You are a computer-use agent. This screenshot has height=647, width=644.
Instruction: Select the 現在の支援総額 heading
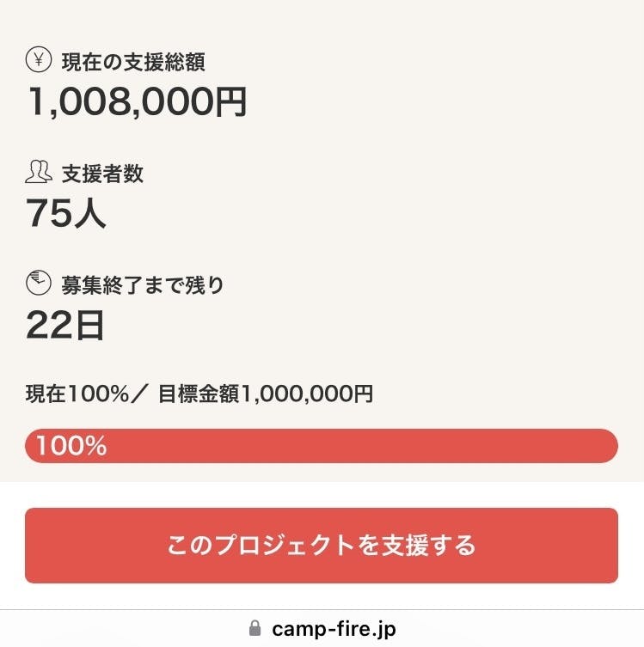[x=133, y=62]
